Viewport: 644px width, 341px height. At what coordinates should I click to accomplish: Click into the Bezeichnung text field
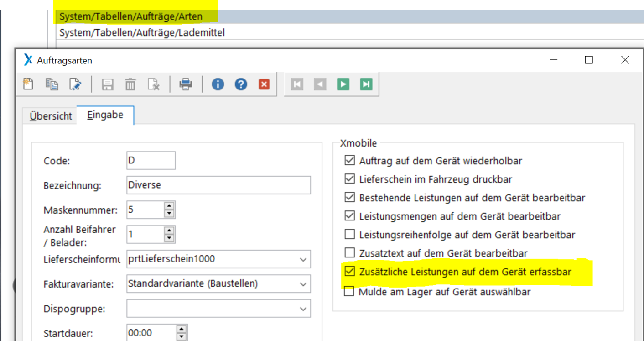[x=218, y=185]
